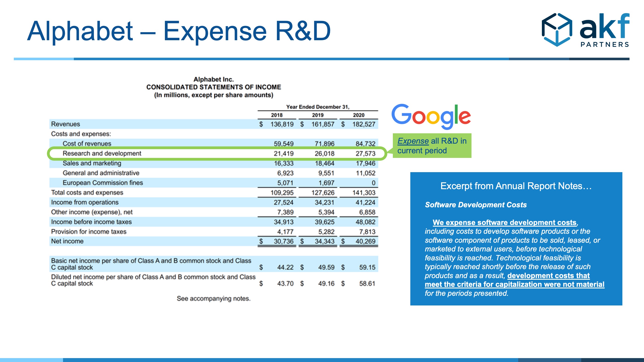Click the 'Revenues' row label
644x362 pixels.
pyautogui.click(x=66, y=124)
